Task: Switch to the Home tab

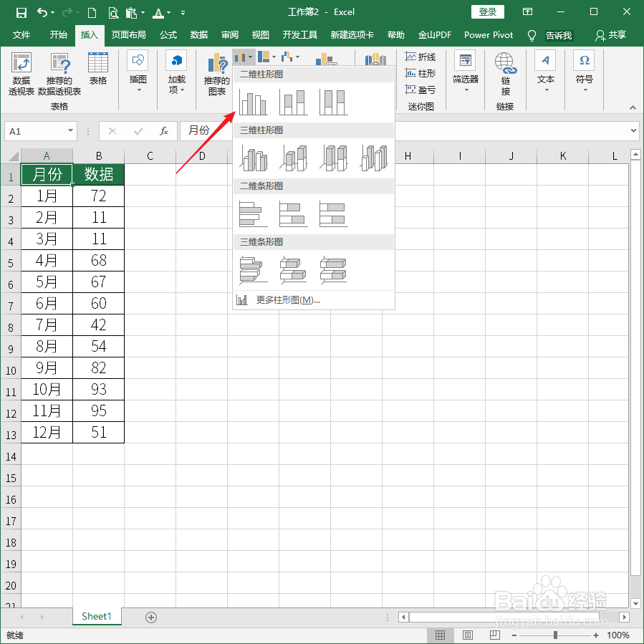Action: pos(58,35)
